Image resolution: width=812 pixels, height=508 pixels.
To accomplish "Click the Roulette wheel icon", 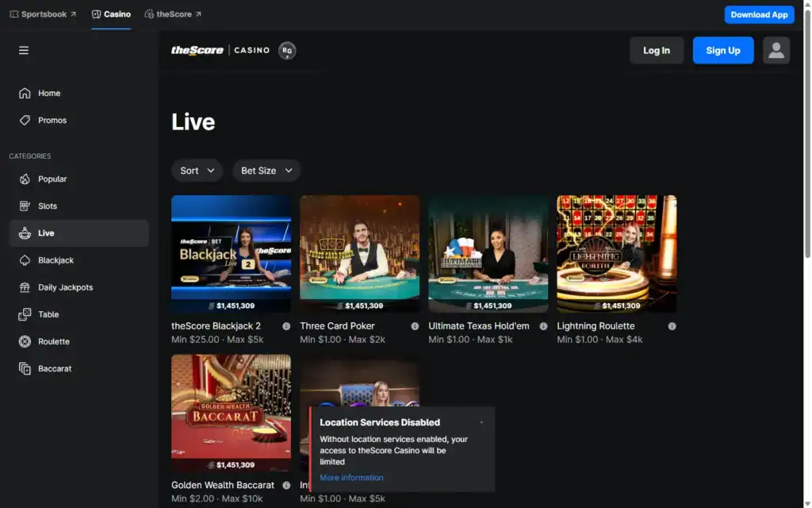I will [x=25, y=341].
